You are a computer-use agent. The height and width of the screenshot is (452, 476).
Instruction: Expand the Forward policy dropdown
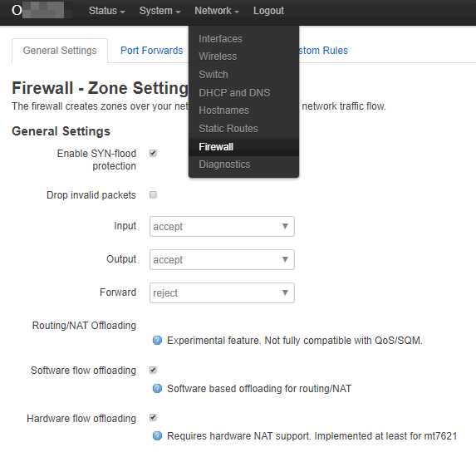pyautogui.click(x=222, y=292)
